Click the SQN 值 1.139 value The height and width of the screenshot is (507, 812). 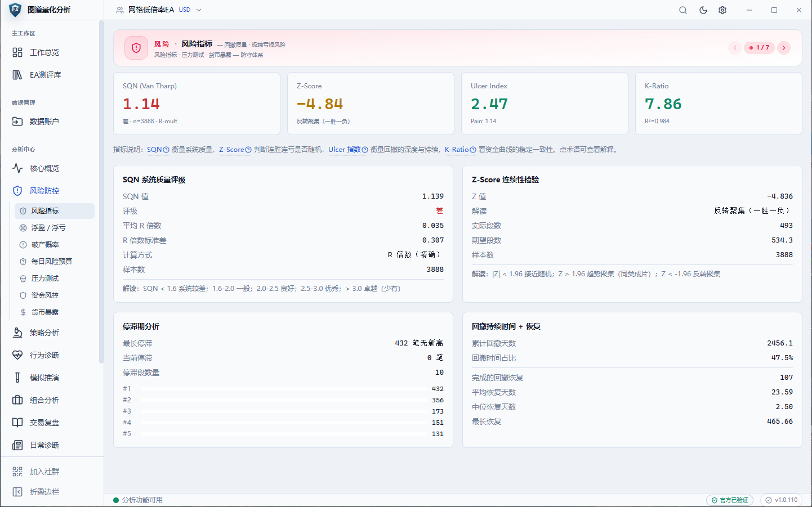(x=433, y=196)
